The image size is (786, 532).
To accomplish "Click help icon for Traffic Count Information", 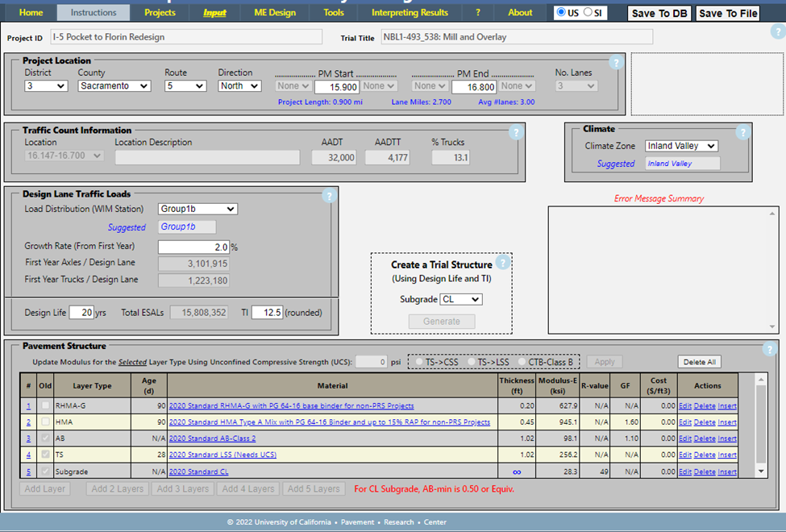I will [516, 132].
